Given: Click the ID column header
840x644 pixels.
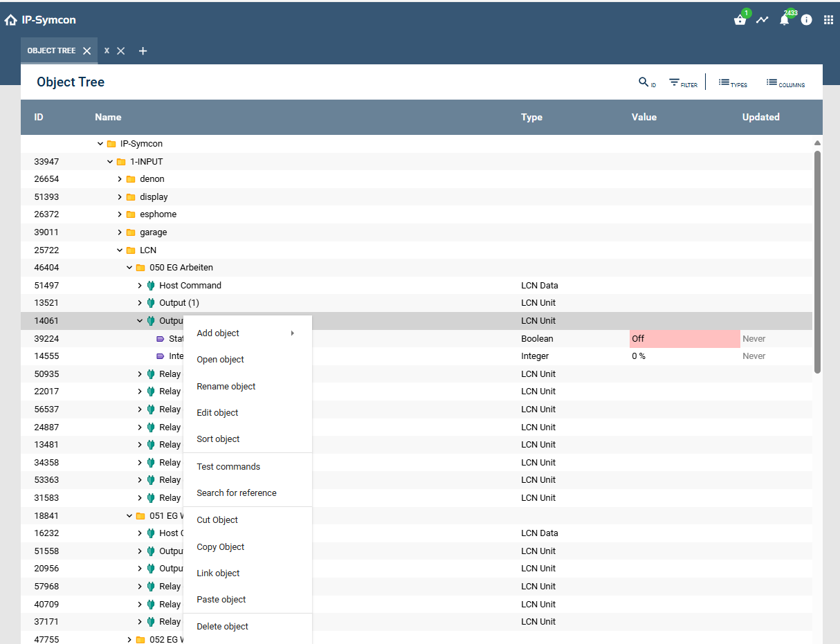Looking at the screenshot, I should click(39, 118).
